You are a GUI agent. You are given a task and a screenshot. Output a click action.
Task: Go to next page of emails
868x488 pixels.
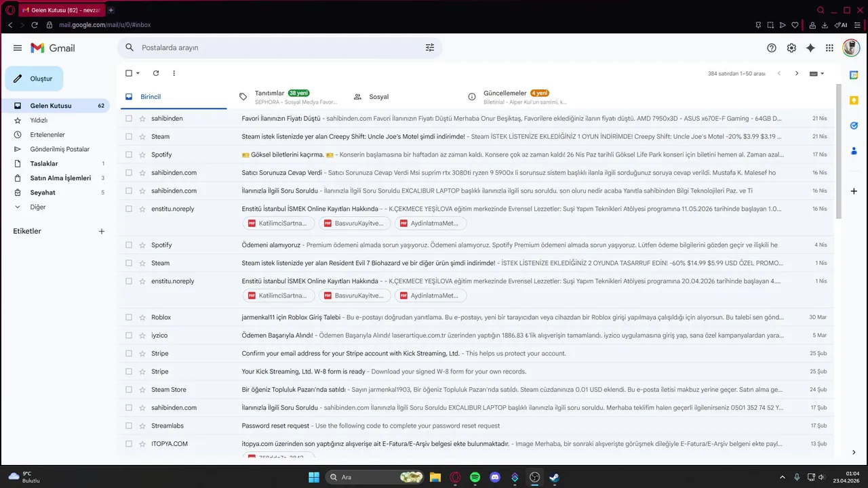coord(797,73)
